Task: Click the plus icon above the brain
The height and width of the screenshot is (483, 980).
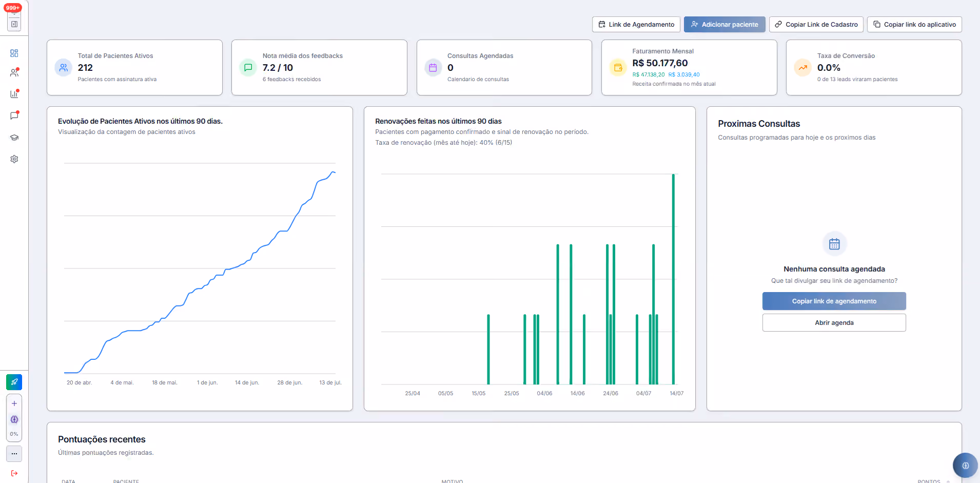Action: pyautogui.click(x=14, y=403)
